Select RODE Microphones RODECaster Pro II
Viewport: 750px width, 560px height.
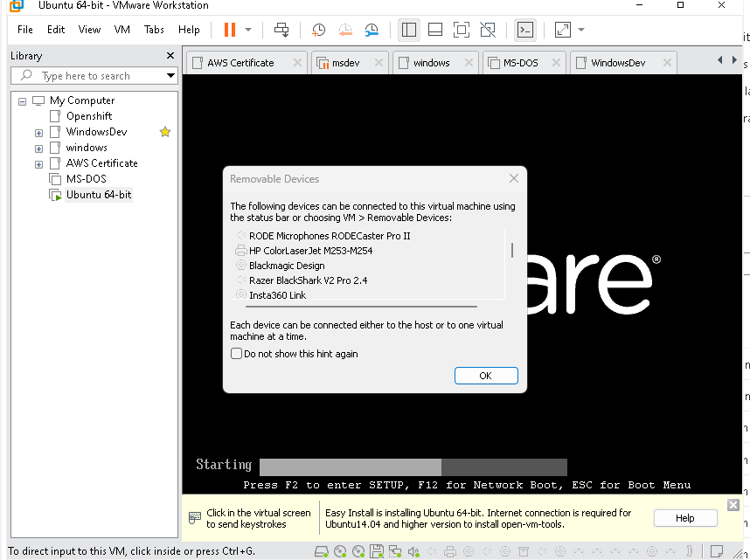(x=330, y=236)
